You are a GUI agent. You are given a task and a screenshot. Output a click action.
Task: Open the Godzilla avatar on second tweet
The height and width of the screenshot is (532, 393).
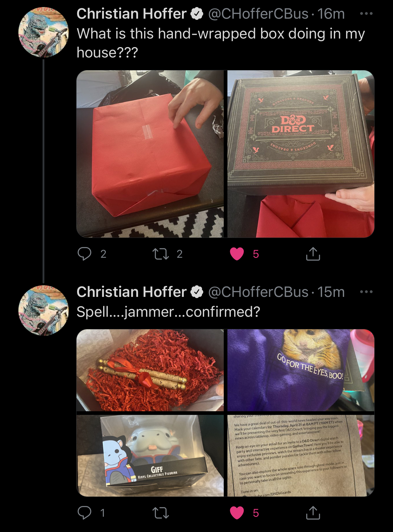pos(43,310)
